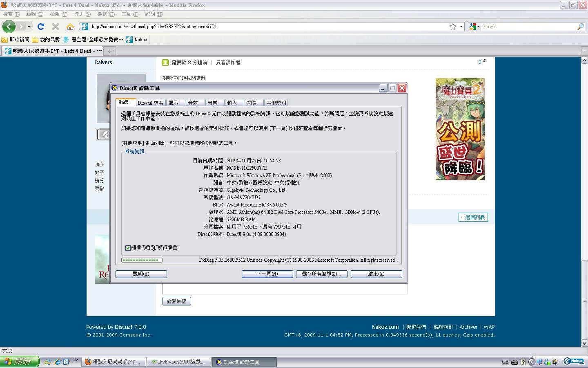Open the 書籤 menu

point(106,14)
